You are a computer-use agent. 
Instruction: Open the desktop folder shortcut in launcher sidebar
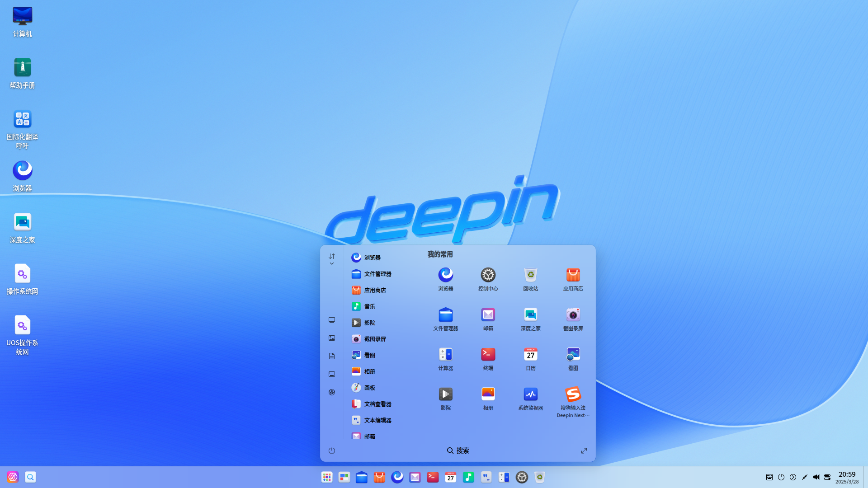[332, 374]
